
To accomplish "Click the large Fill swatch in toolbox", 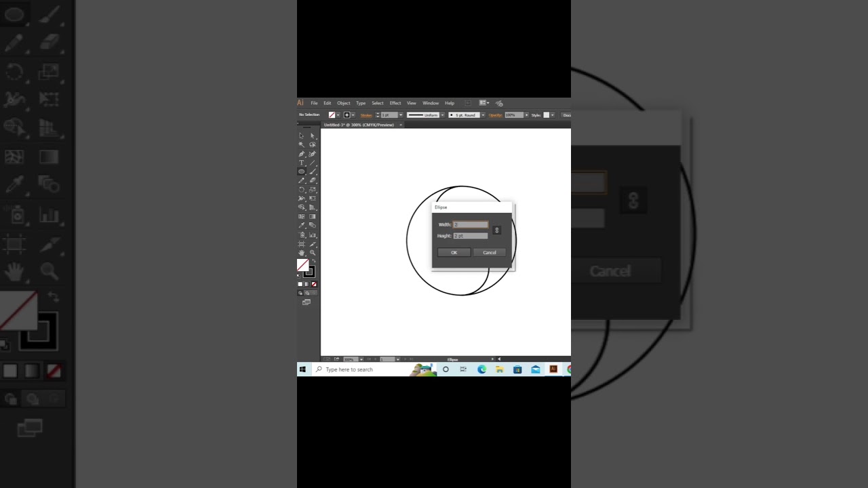I will (303, 266).
